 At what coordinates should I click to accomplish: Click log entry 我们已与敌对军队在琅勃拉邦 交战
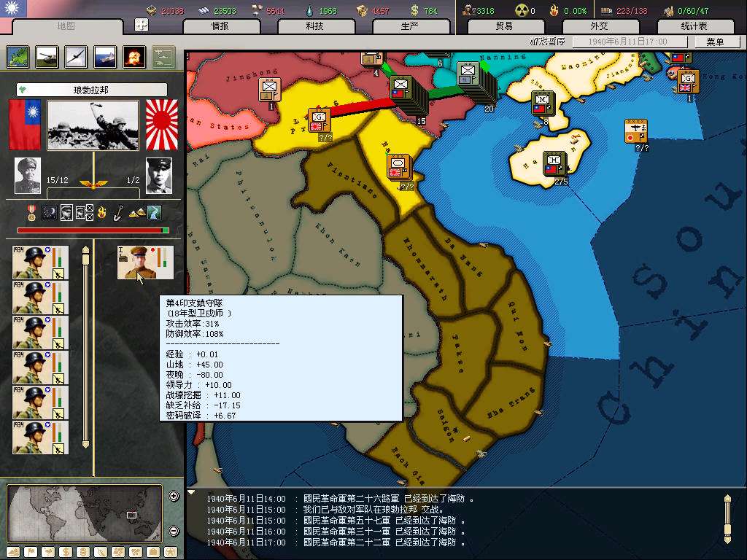coord(373,510)
